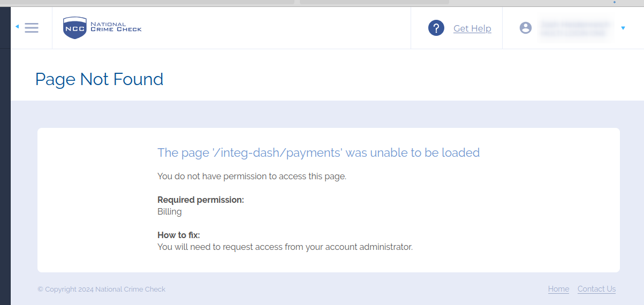Click the request access from administrator text
This screenshot has height=305, width=644.
click(285, 247)
